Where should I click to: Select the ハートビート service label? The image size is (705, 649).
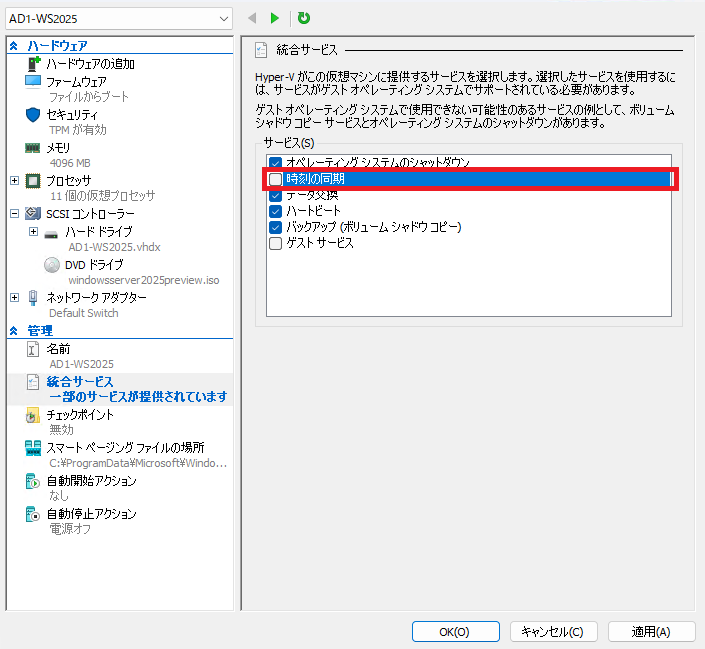point(313,211)
